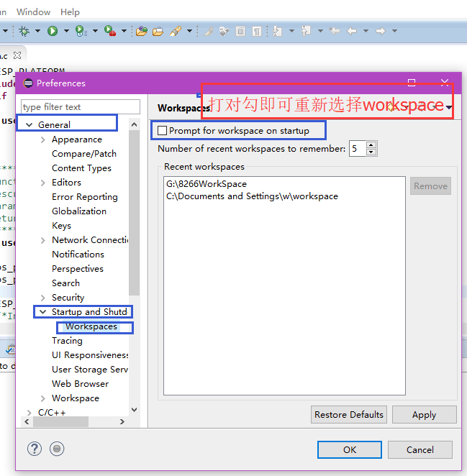Expand the C/C++ preferences node
The image size is (467, 476).
(29, 413)
